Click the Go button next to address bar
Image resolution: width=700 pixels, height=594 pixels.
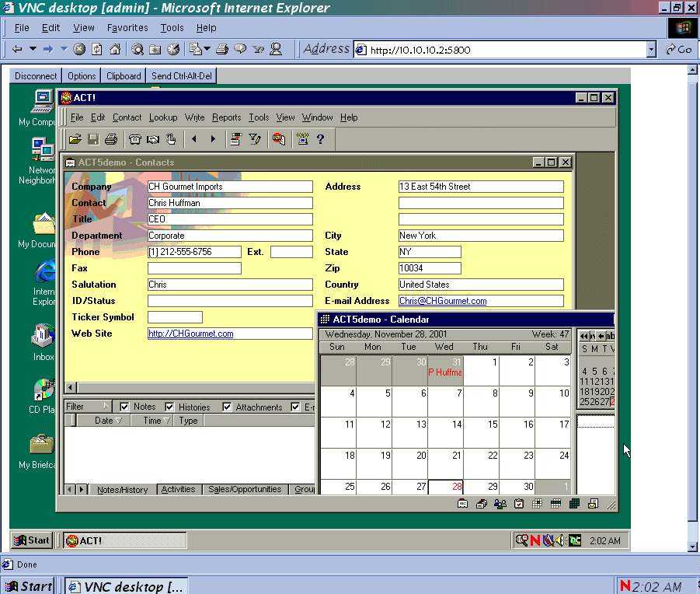tap(678, 49)
